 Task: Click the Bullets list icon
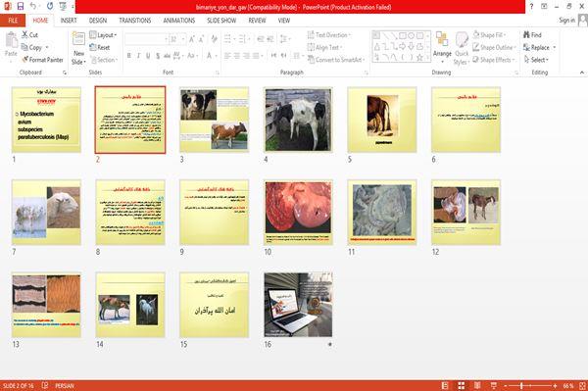point(228,39)
